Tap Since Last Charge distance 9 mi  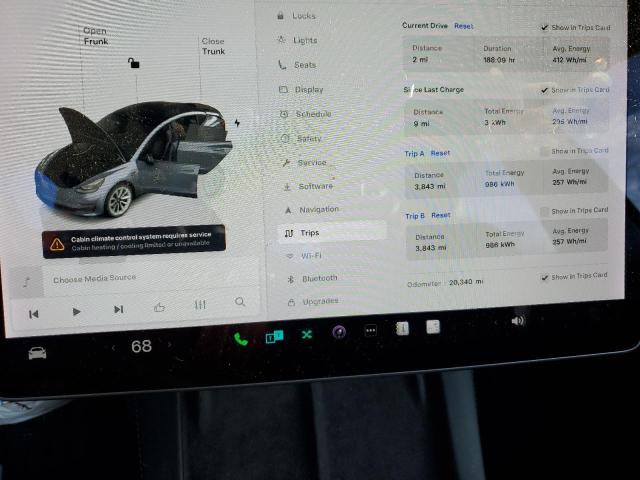421,123
